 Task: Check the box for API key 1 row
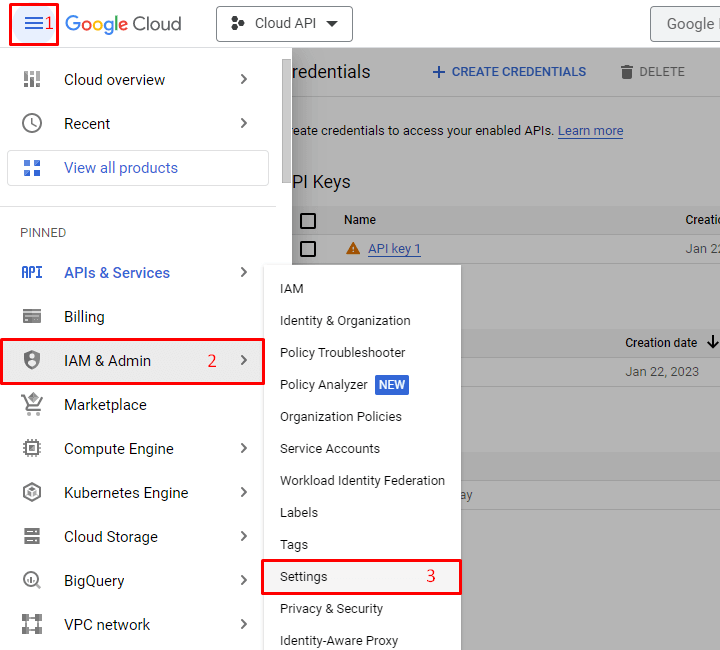(308, 249)
